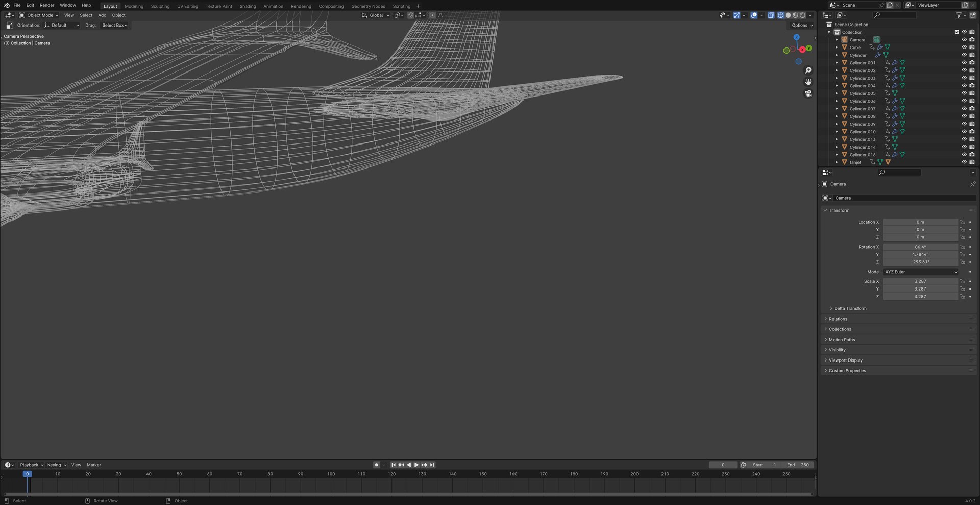This screenshot has width=980, height=505.
Task: Uncheck Collection exclude checkbox
Action: point(957,32)
